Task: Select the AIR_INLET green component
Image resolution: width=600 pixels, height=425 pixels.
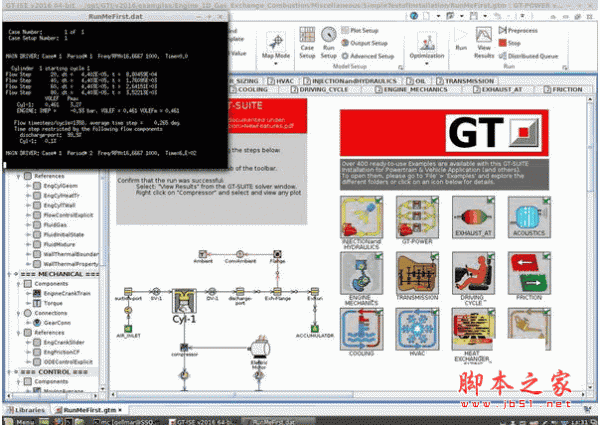Action: pos(128,329)
